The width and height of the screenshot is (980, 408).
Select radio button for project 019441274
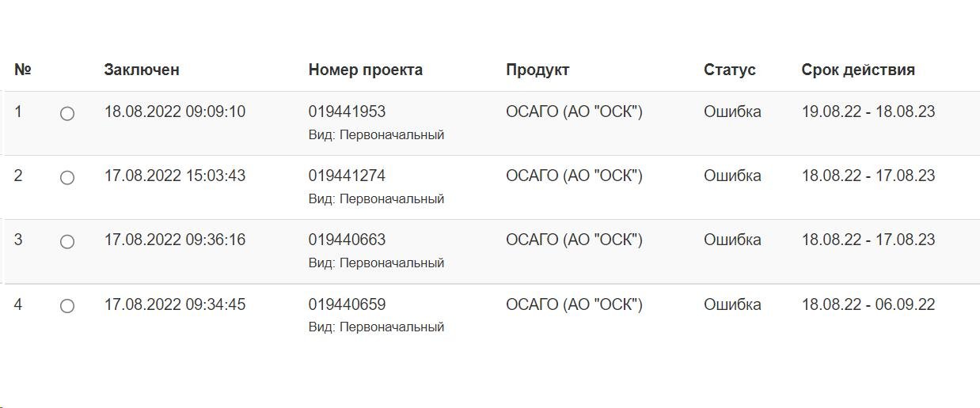coord(67,178)
